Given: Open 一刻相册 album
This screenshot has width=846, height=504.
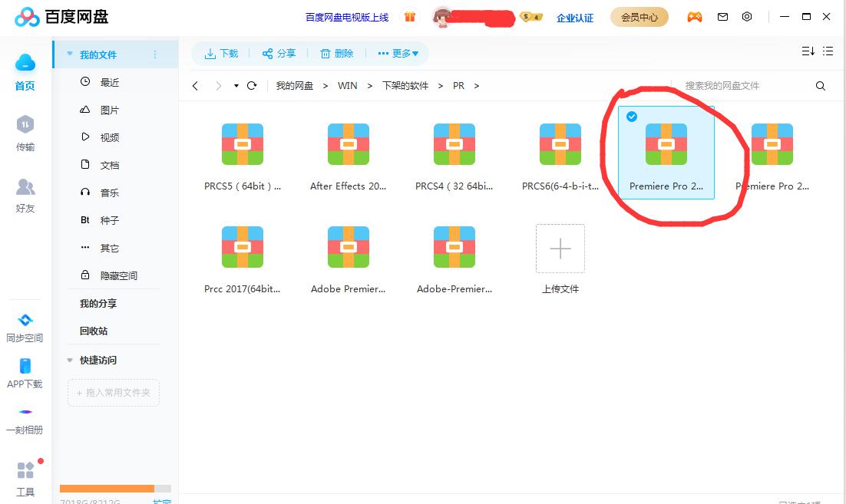Looking at the screenshot, I should pos(25,422).
